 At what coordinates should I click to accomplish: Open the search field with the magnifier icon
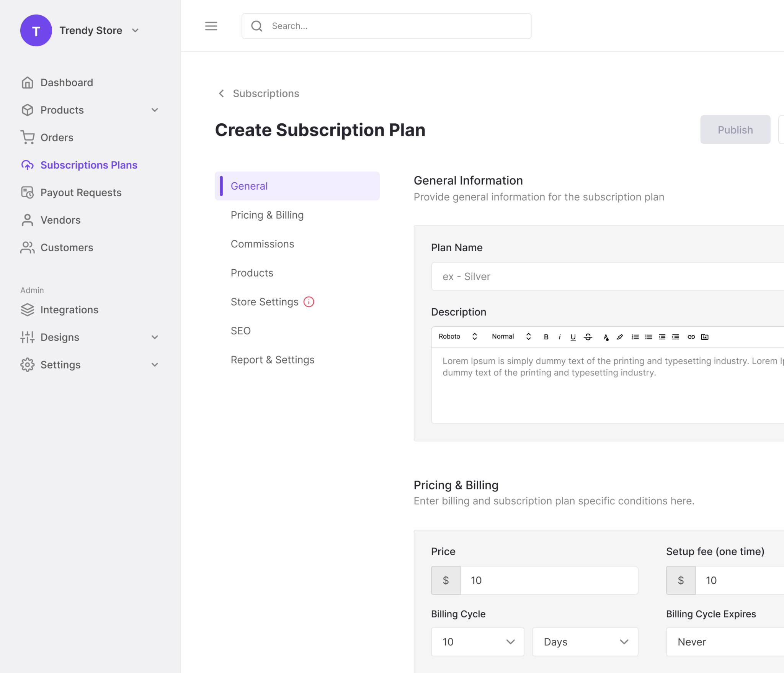coord(256,26)
